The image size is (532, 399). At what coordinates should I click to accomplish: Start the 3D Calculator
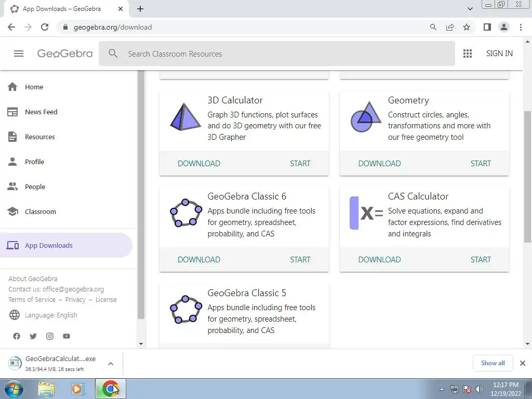coord(300,163)
